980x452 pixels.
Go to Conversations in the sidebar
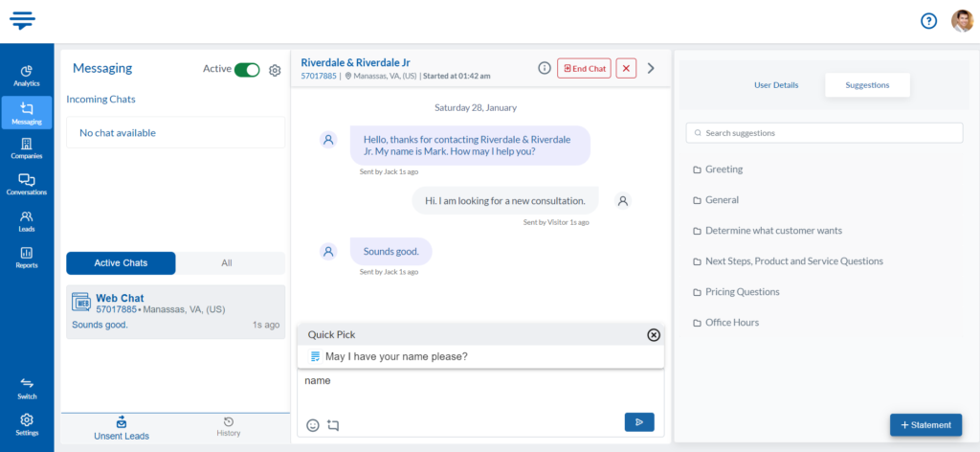click(x=27, y=184)
